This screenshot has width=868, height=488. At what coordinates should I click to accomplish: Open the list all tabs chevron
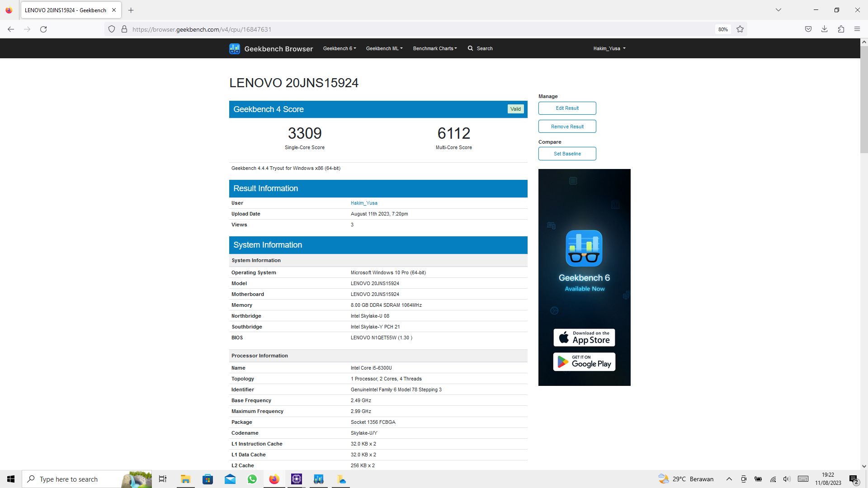[778, 10]
